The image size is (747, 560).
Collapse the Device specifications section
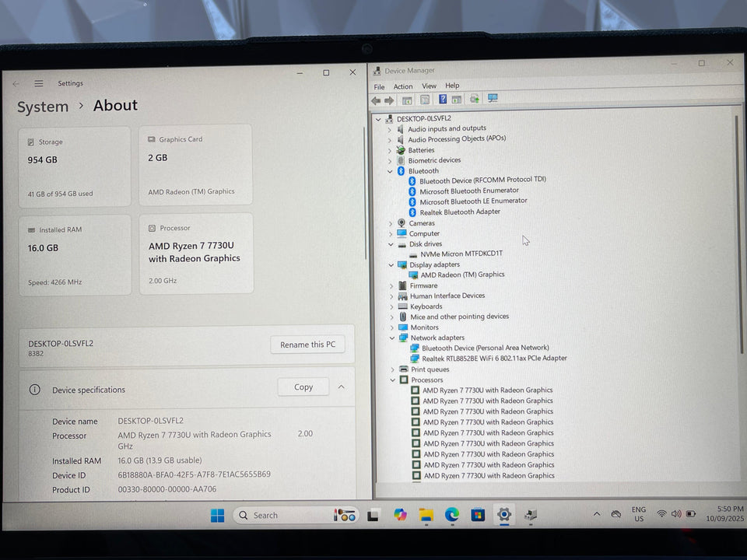[341, 387]
